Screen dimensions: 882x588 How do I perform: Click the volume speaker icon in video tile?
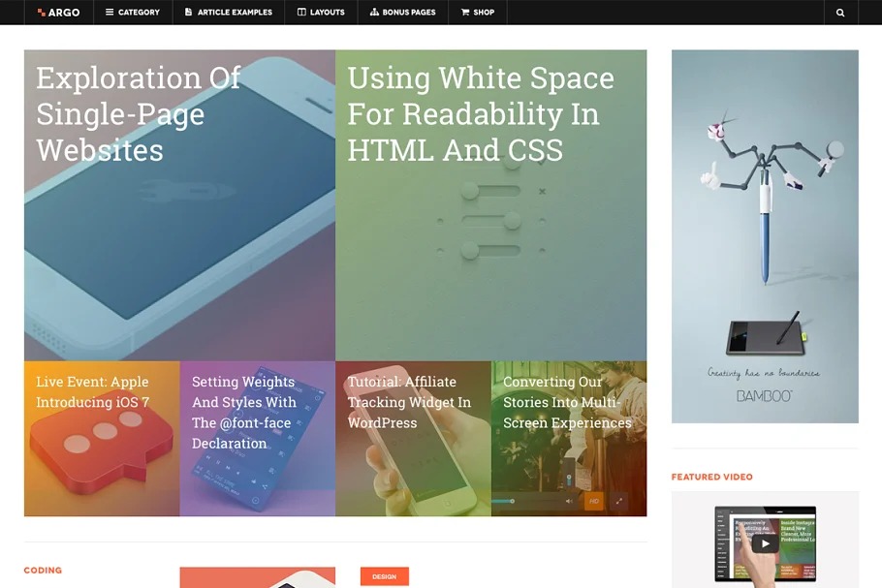click(570, 501)
